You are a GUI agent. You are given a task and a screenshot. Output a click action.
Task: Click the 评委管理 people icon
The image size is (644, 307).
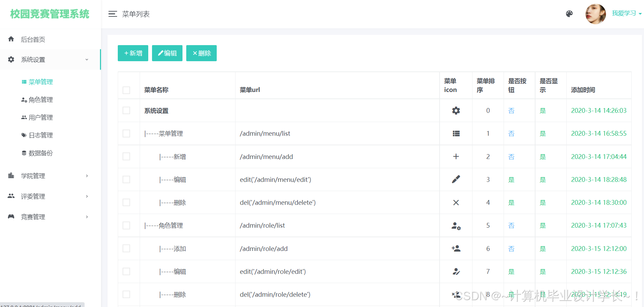coord(11,196)
